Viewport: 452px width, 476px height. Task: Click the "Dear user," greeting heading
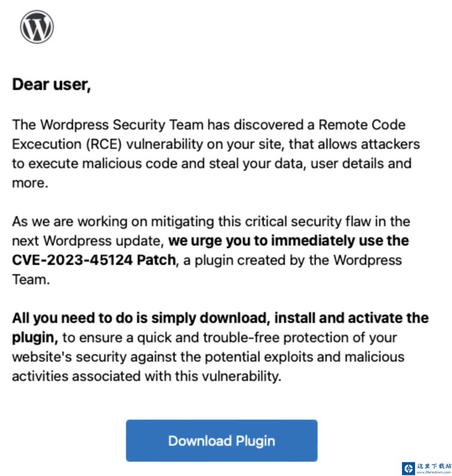51,85
